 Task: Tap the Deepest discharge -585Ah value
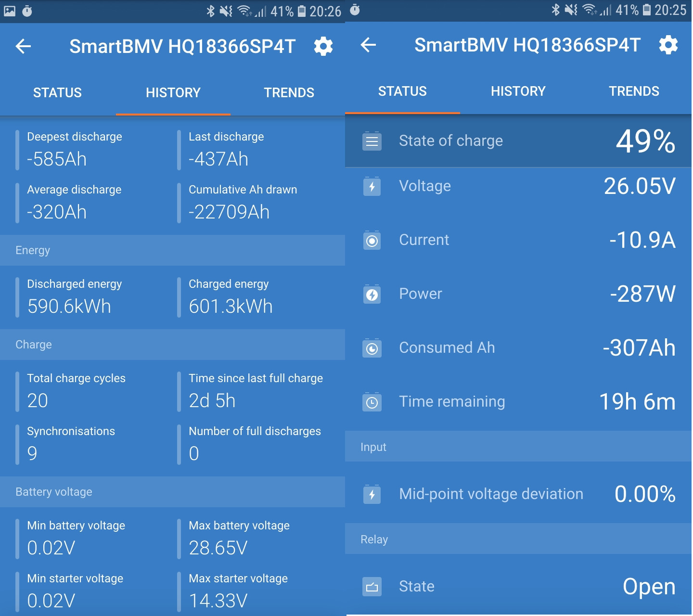[57, 159]
